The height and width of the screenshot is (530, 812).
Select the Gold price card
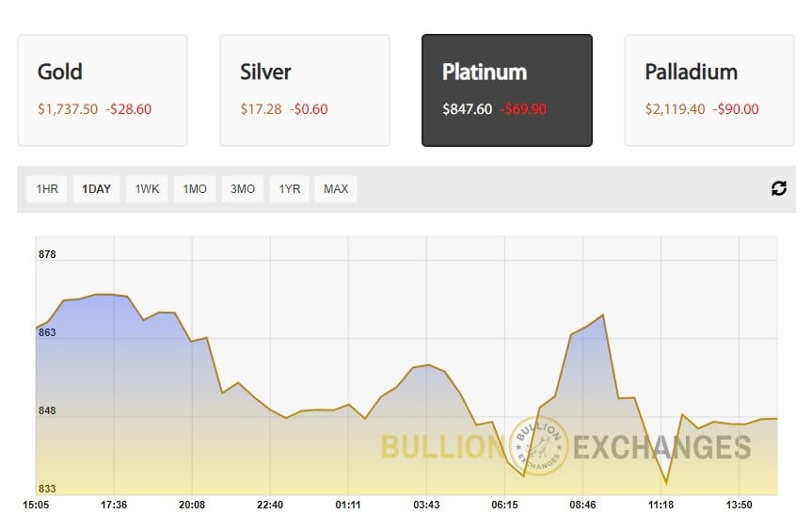coord(103,90)
